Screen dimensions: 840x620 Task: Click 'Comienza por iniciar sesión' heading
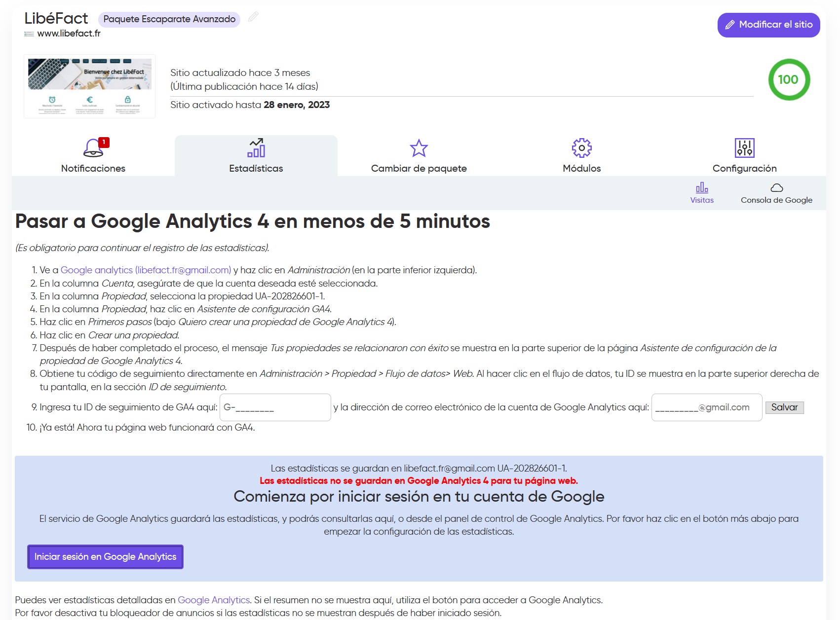tap(419, 496)
